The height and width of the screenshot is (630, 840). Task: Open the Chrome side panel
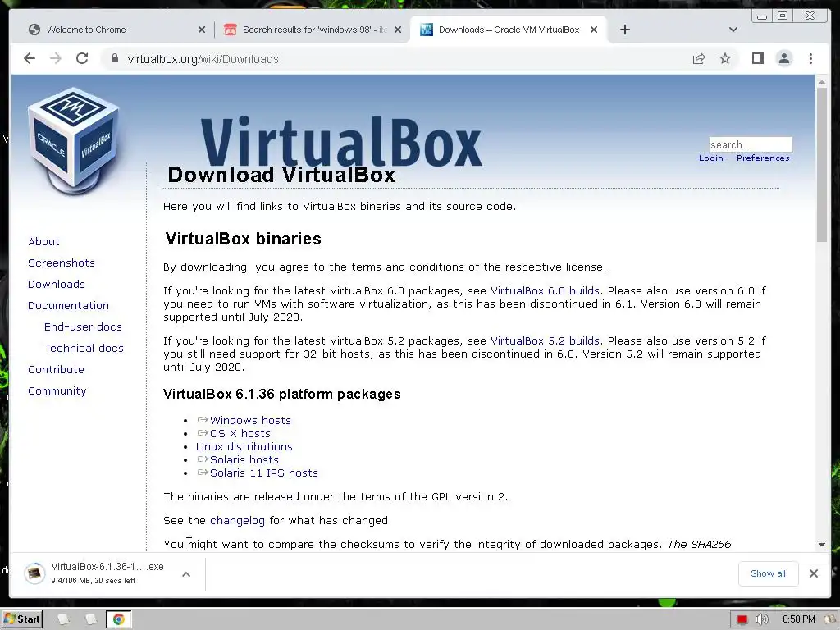[757, 58]
